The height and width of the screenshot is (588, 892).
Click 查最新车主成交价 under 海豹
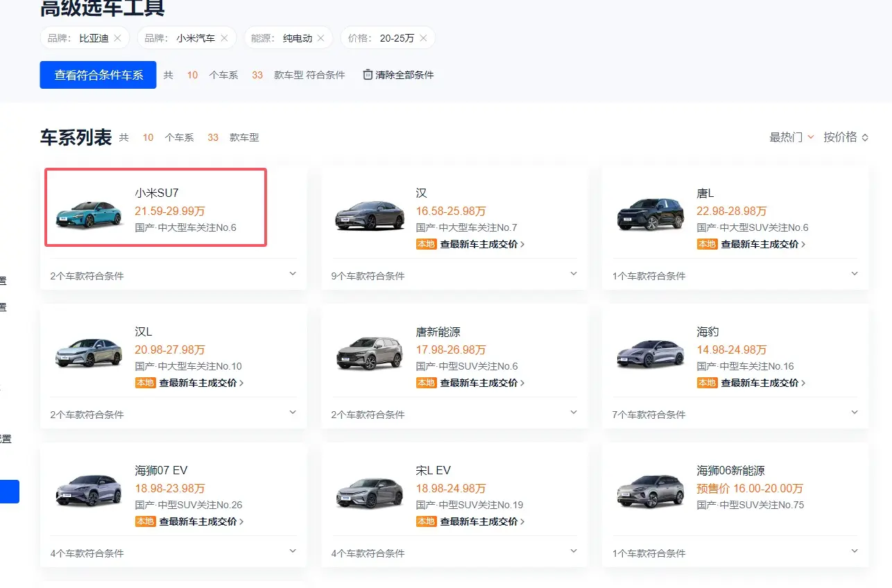click(763, 383)
